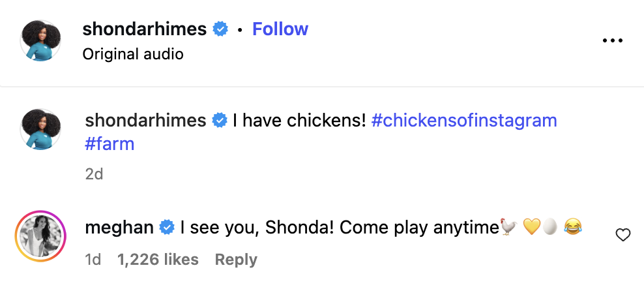View the 1,226 likes on the comment
The image size is (644, 287).
(158, 260)
